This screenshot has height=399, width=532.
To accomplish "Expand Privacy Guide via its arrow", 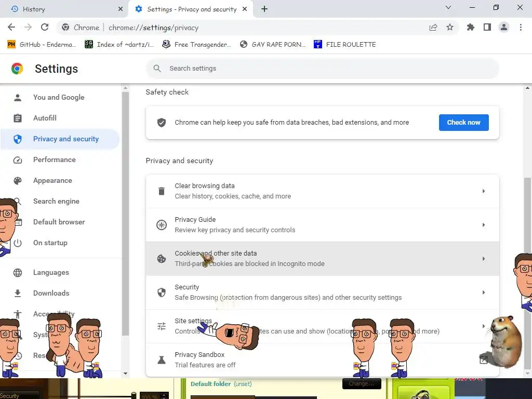I will 484,225.
